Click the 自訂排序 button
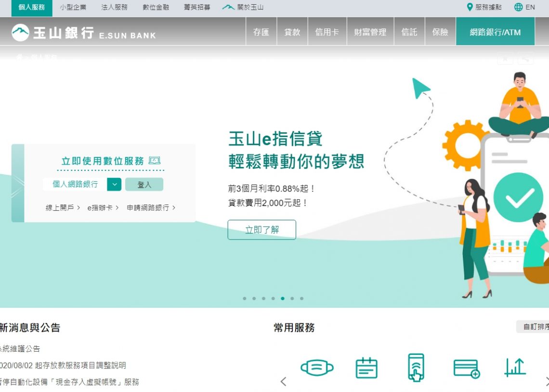 click(533, 327)
